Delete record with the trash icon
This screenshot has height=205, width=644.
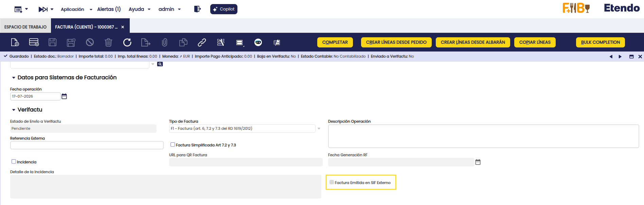click(x=108, y=42)
